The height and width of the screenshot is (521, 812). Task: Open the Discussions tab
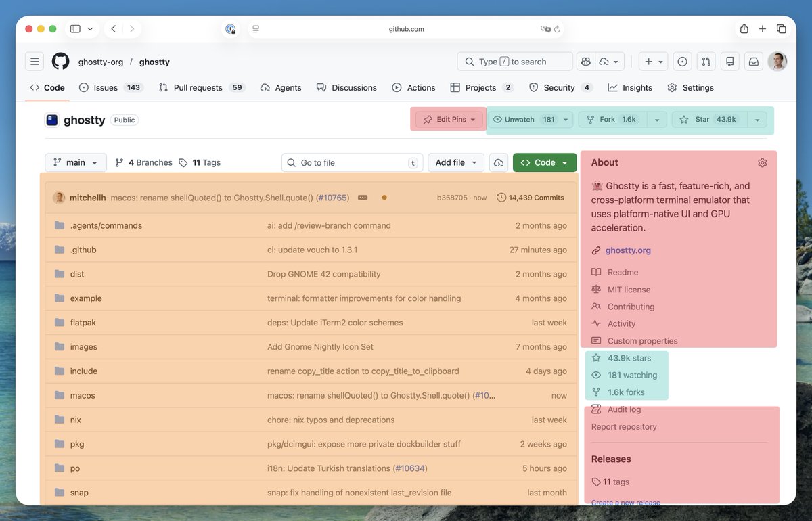coord(346,88)
